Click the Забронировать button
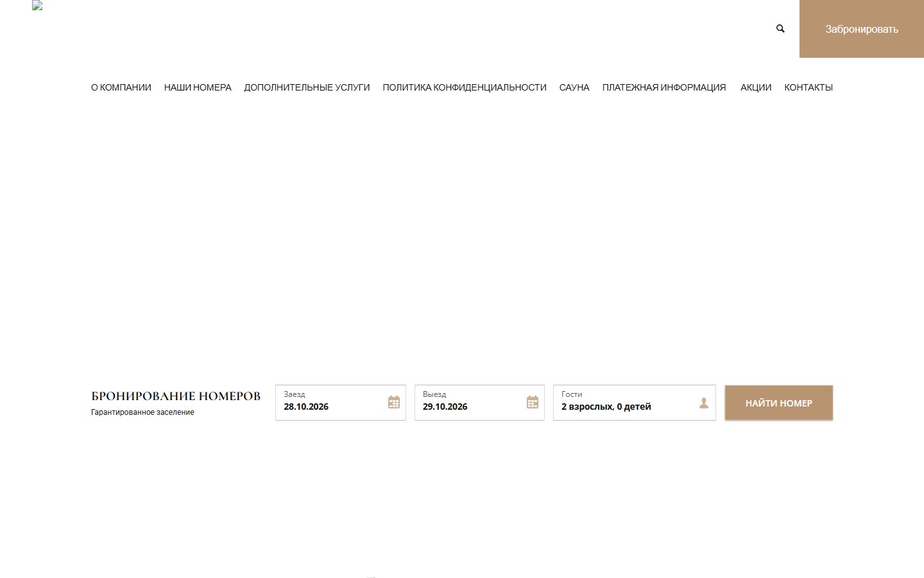This screenshot has height=578, width=924. (862, 29)
